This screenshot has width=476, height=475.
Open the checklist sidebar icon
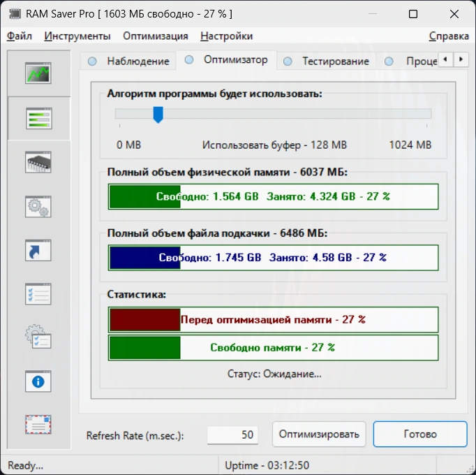coord(38,294)
